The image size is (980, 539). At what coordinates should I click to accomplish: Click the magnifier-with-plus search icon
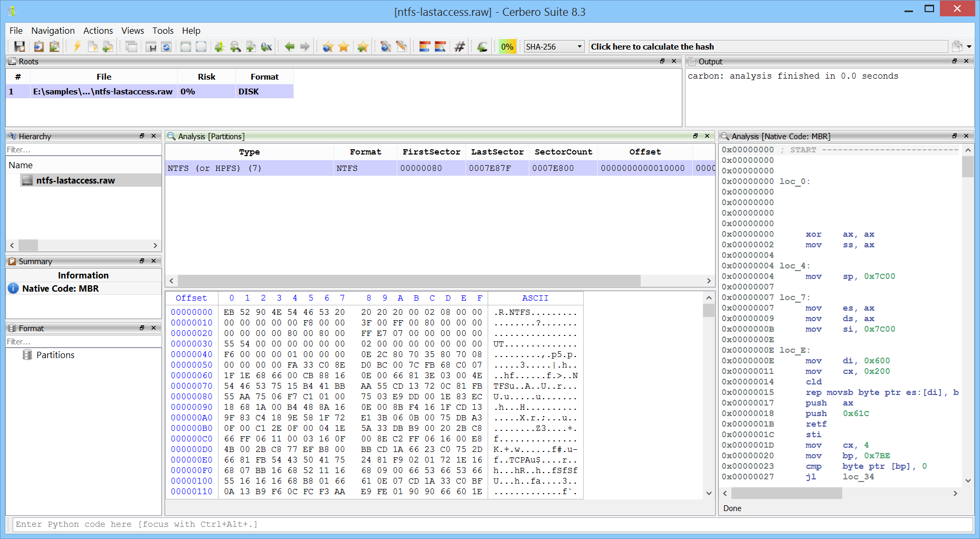pyautogui.click(x=235, y=46)
